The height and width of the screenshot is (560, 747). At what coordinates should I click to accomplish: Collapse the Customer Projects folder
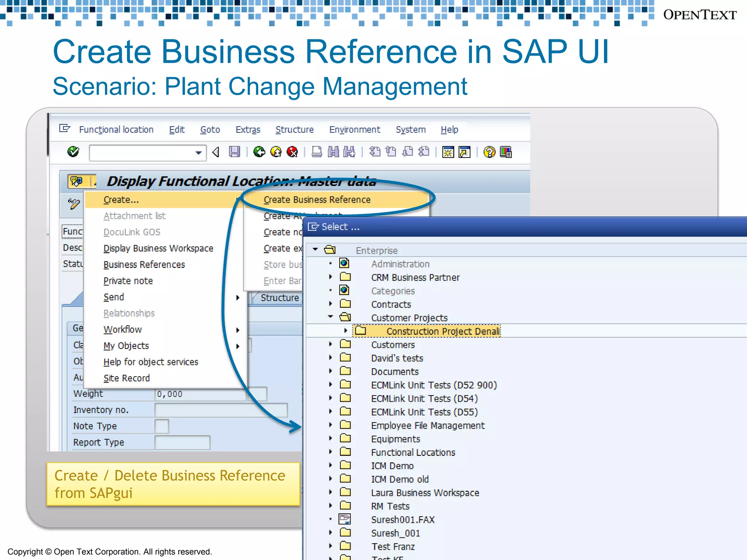coord(331,317)
